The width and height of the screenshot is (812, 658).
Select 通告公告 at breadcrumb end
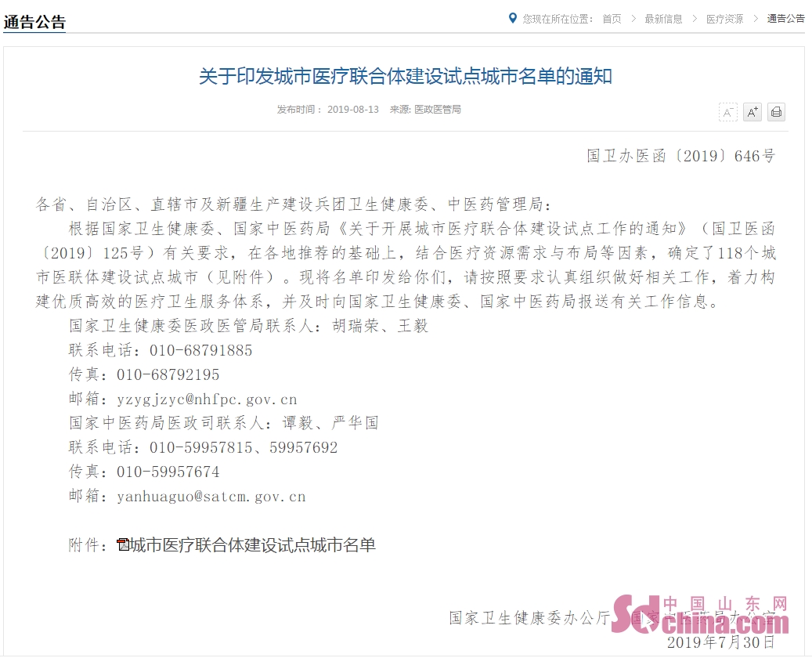click(x=785, y=19)
